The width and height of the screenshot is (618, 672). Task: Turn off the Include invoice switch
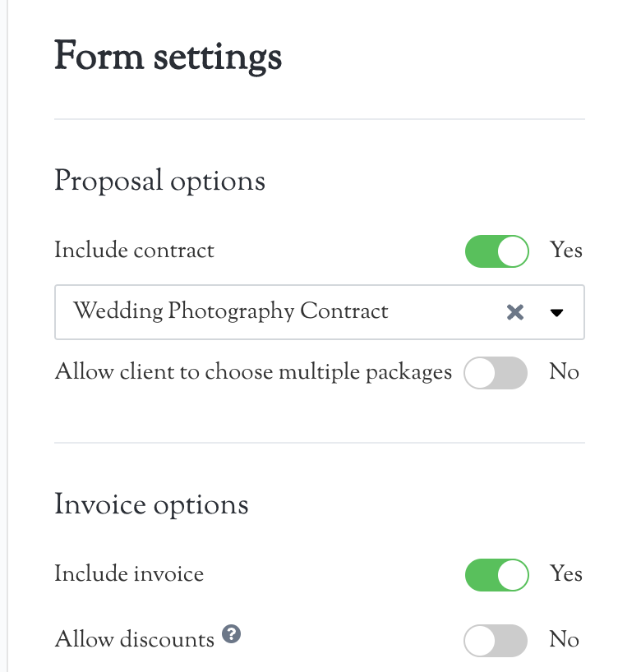tap(496, 574)
